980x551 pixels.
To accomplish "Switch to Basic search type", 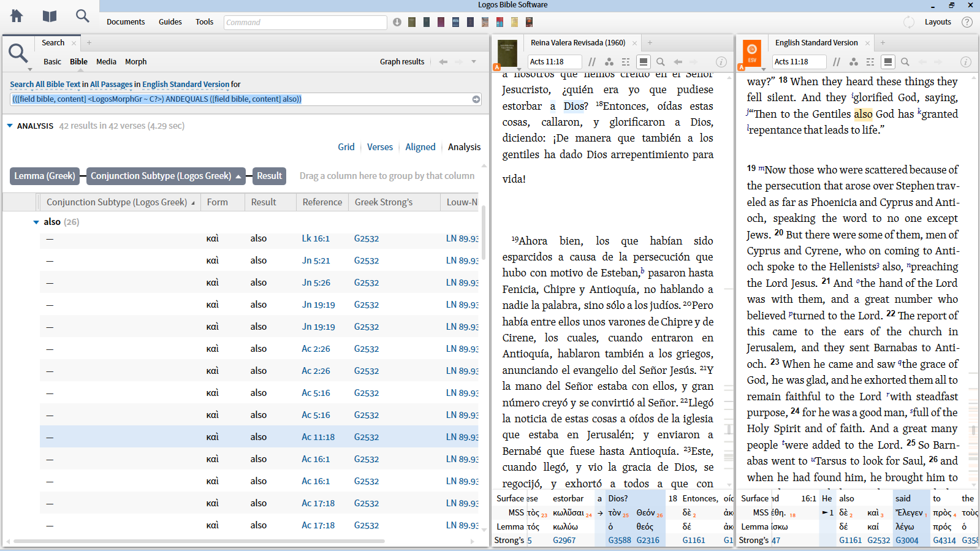I will 52,62.
